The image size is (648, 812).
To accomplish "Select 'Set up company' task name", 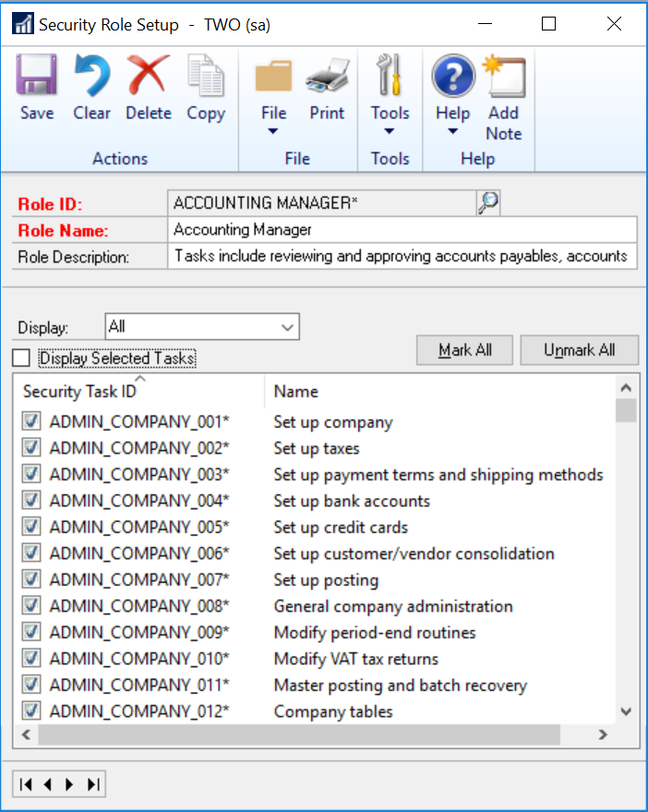I will click(333, 422).
